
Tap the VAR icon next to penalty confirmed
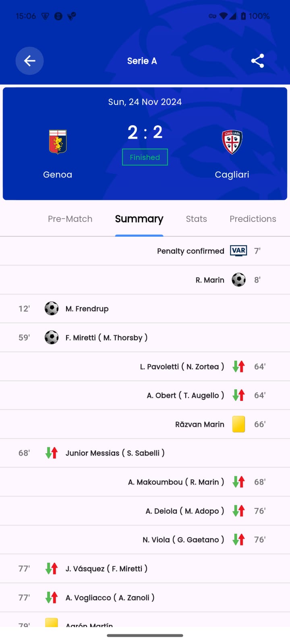pyautogui.click(x=238, y=250)
